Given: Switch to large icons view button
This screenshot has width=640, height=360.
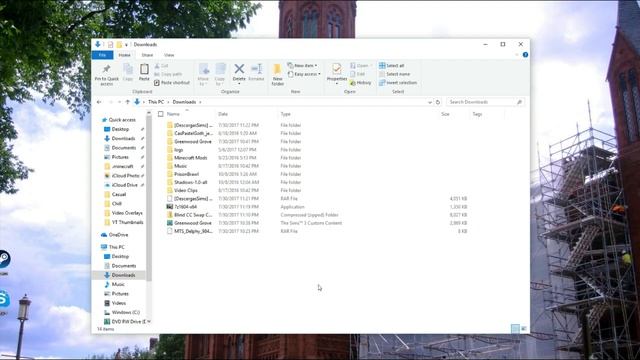Looking at the screenshot, I should [x=524, y=329].
